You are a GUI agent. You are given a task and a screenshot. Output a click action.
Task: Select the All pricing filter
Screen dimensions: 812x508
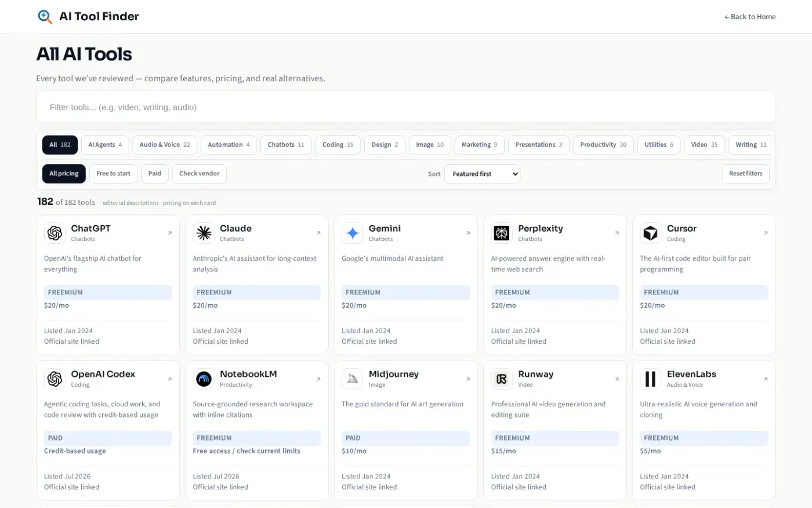[64, 174]
